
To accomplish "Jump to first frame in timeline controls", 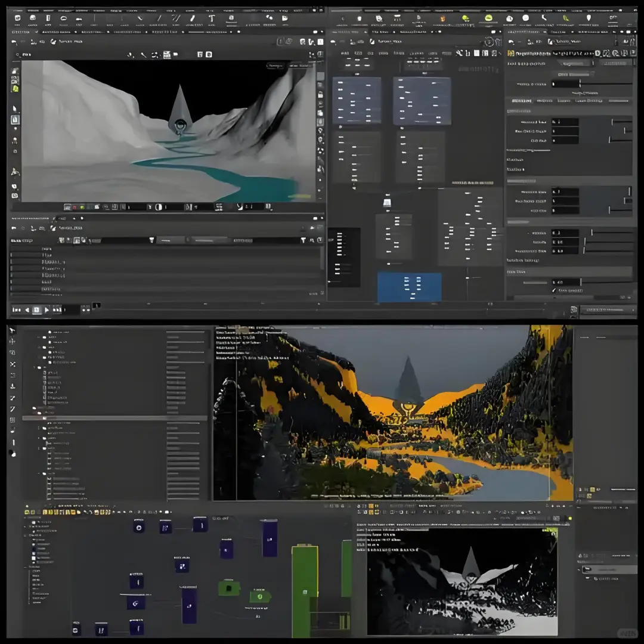I will pos(16,309).
